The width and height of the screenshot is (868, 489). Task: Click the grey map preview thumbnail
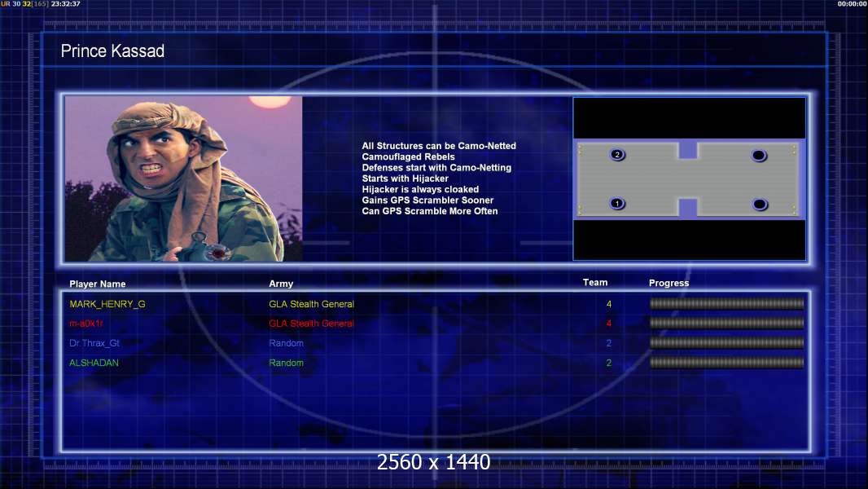pyautogui.click(x=689, y=178)
